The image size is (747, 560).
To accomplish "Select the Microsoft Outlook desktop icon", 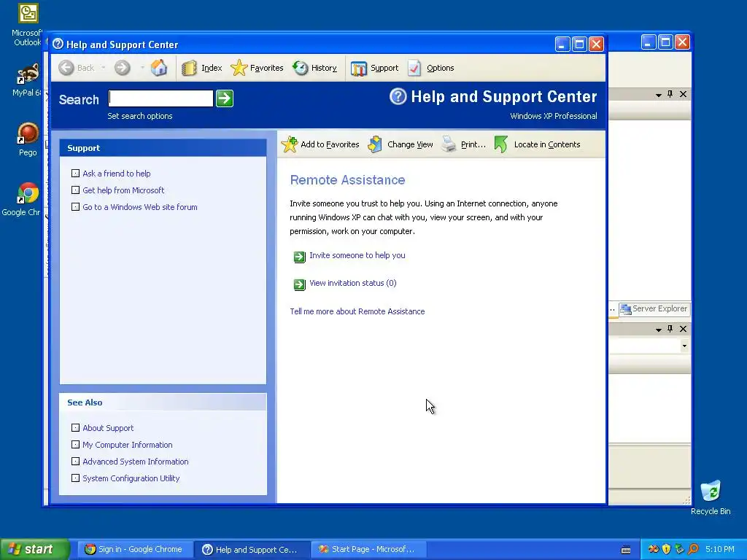I will 27,25.
